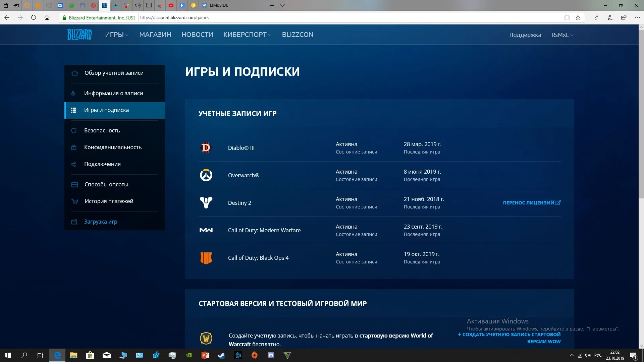Open the Загрузка игр link
This screenshot has height=362, width=644.
100,222
